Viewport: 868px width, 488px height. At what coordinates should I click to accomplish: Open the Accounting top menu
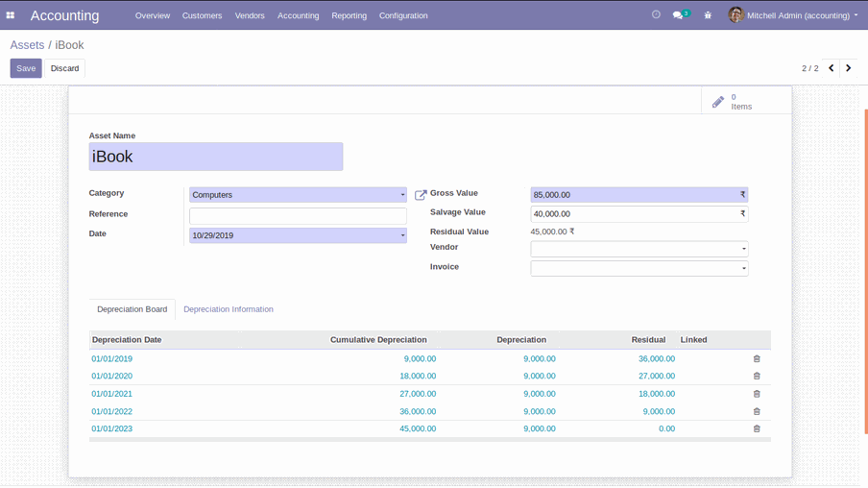click(x=299, y=15)
